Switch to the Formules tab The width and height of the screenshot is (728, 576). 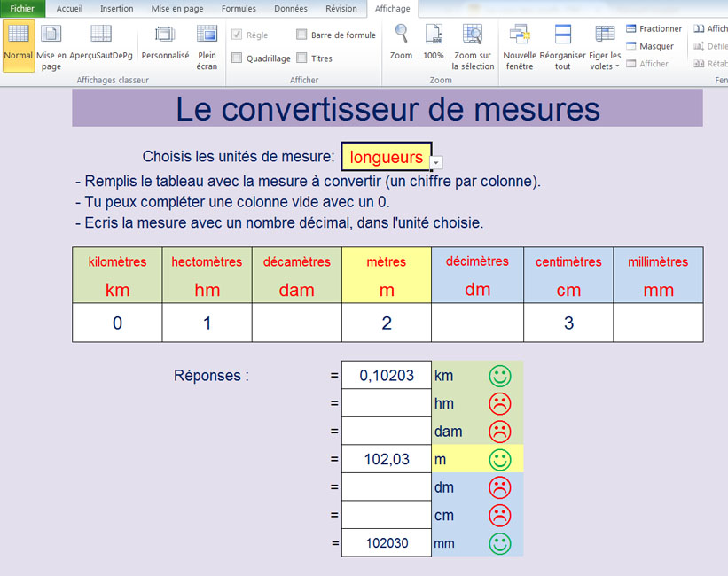[239, 8]
